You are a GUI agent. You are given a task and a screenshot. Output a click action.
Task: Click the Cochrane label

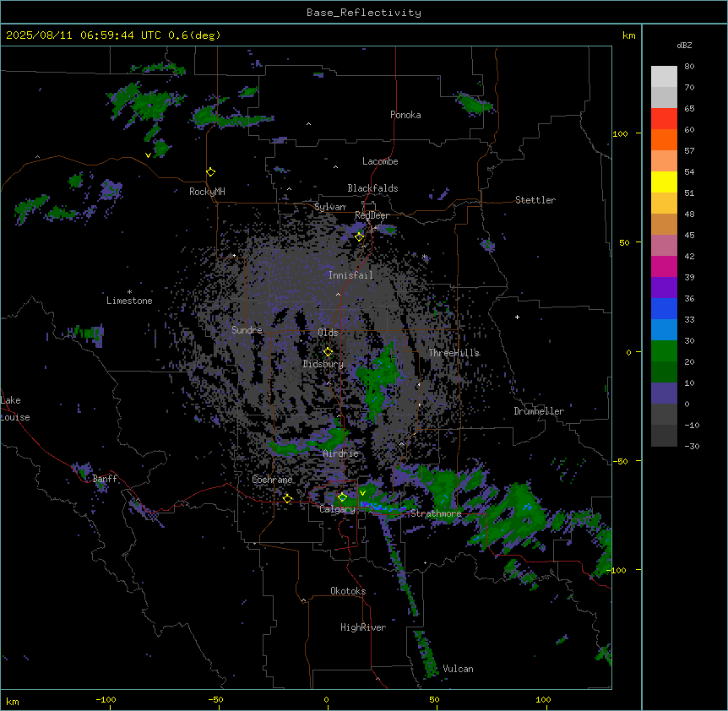click(272, 480)
